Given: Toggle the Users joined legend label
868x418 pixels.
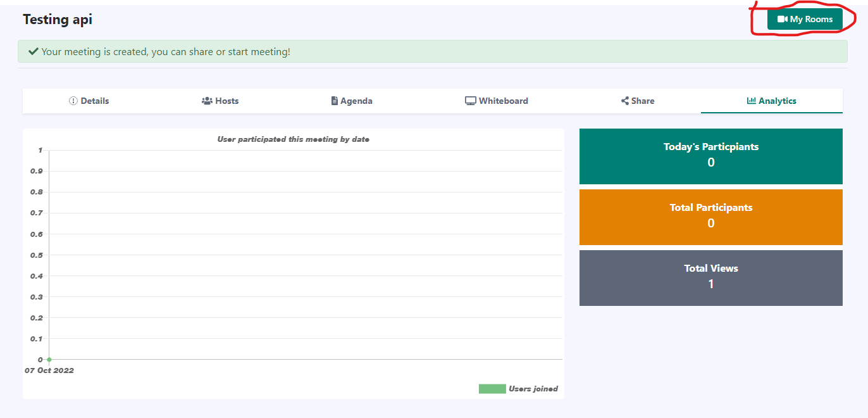Looking at the screenshot, I should [533, 389].
